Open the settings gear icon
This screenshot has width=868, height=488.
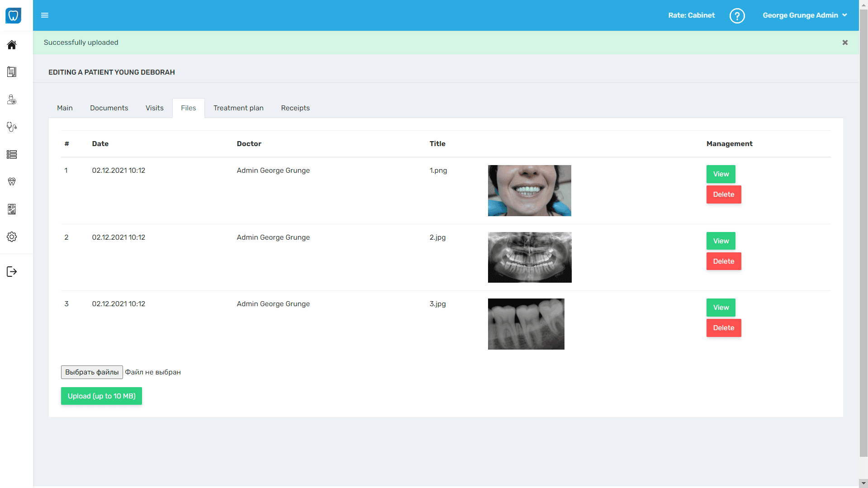point(12,237)
